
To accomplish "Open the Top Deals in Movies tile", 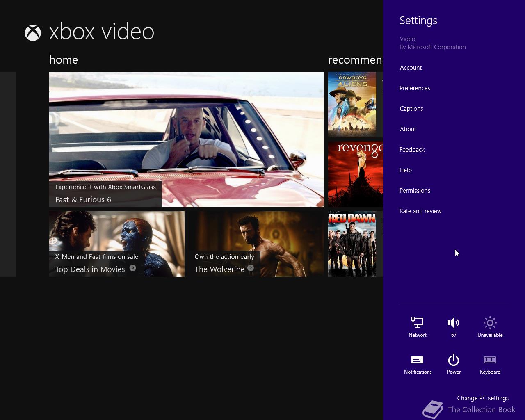I will [x=117, y=244].
